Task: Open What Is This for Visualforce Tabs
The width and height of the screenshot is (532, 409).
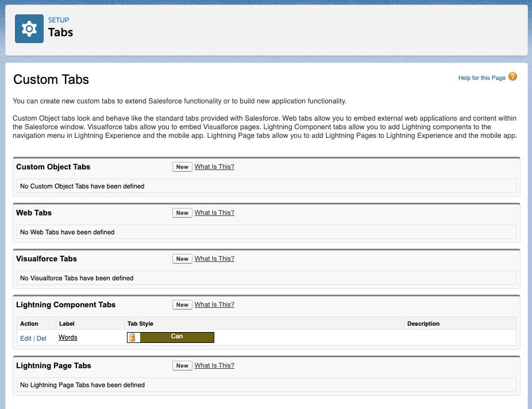Action: point(214,258)
